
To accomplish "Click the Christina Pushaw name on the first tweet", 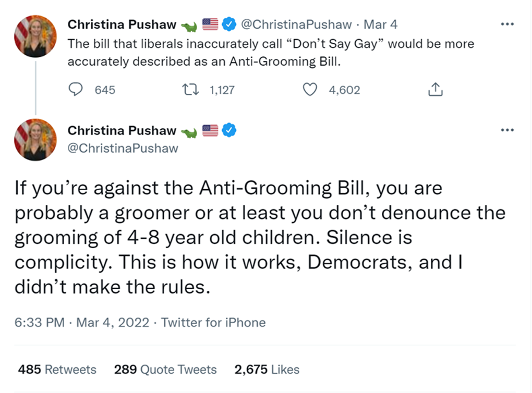I will tap(122, 24).
